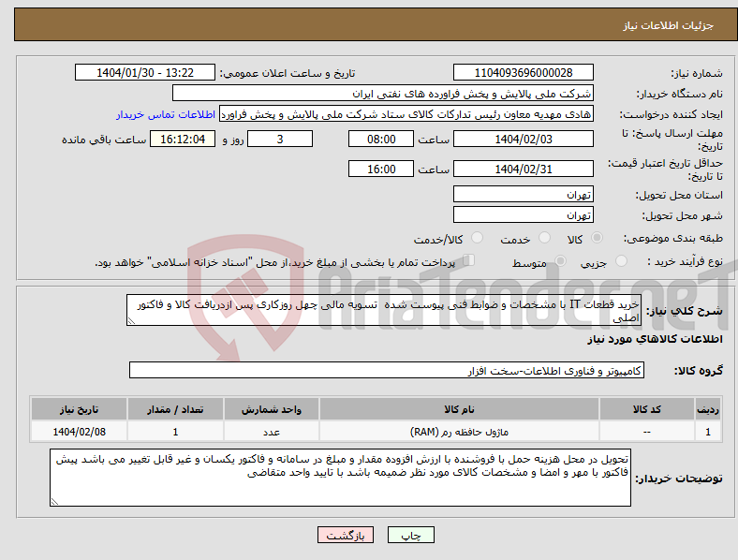The width and height of the screenshot is (738, 560).
Task: Click the واحد شمارش column header
Action: (272, 409)
